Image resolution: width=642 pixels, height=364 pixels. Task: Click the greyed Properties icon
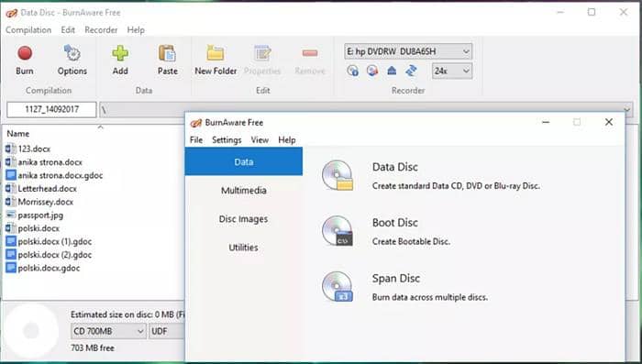(x=262, y=53)
